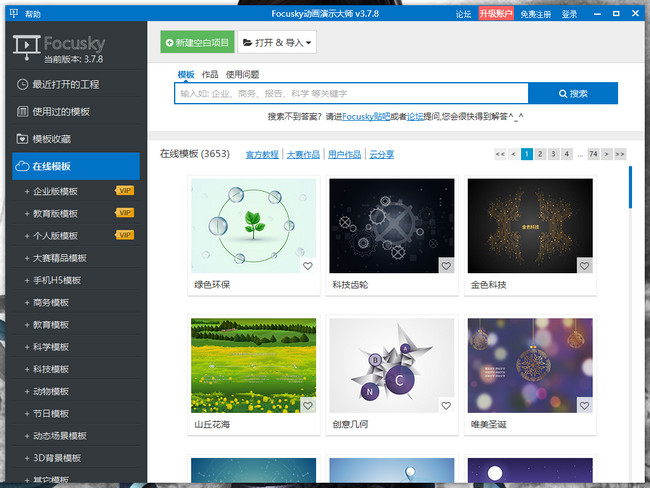Click the Focusky logo icon

pyautogui.click(x=26, y=48)
